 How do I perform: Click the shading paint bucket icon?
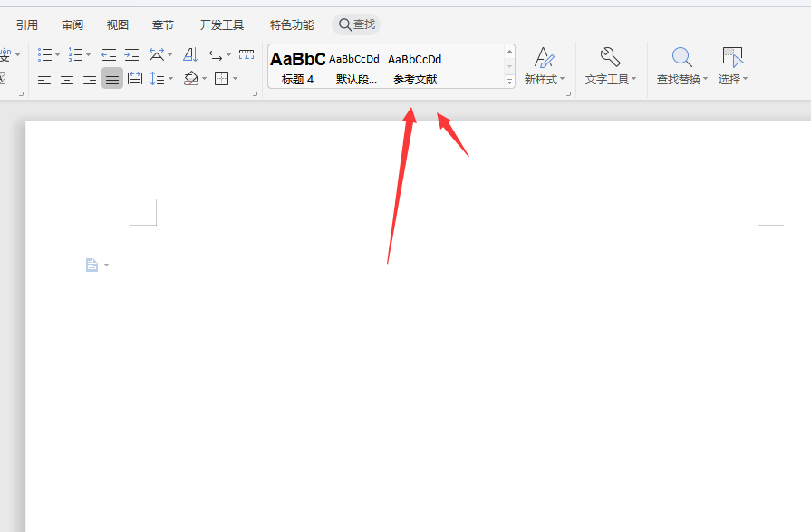tap(191, 79)
